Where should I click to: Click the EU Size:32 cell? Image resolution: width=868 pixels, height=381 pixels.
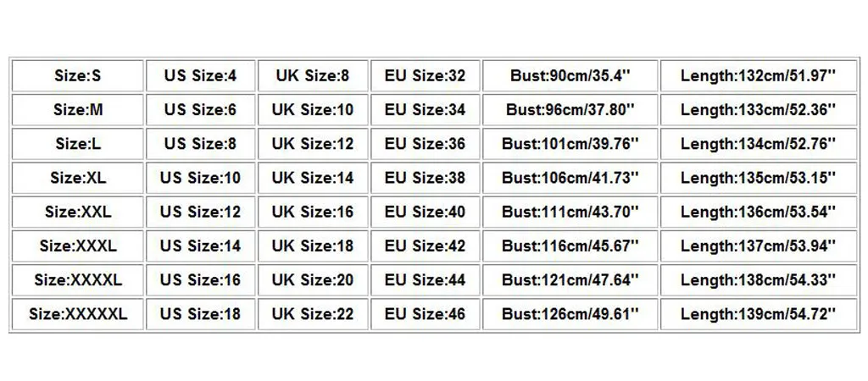click(425, 76)
